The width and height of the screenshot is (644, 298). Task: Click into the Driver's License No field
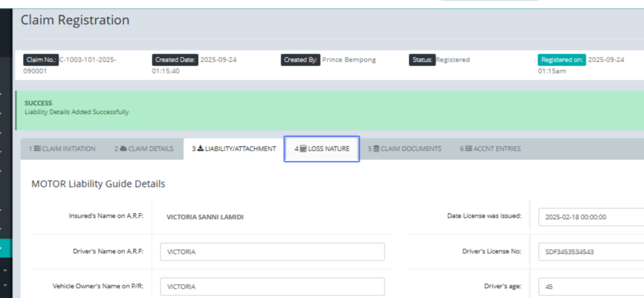coord(590,252)
